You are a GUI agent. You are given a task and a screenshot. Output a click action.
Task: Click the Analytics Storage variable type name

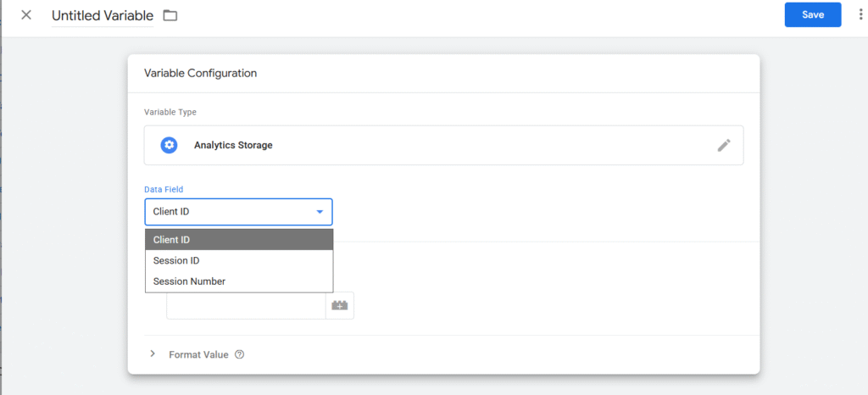[x=233, y=145]
